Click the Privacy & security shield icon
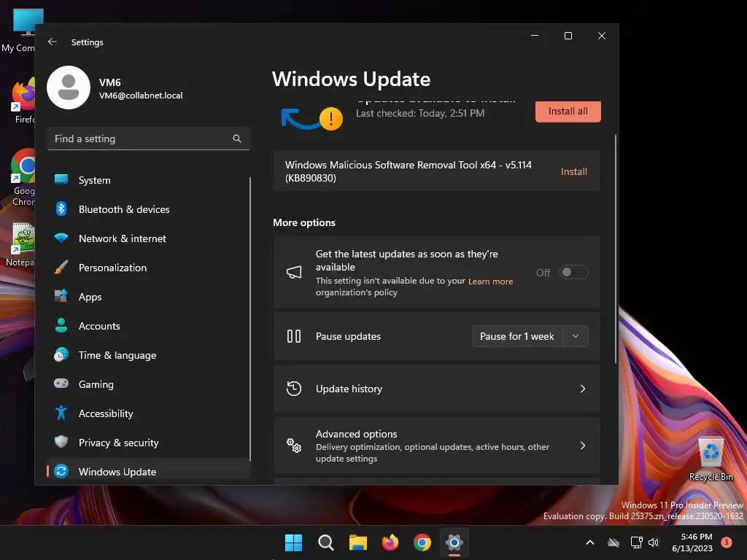This screenshot has width=747, height=560. point(61,442)
